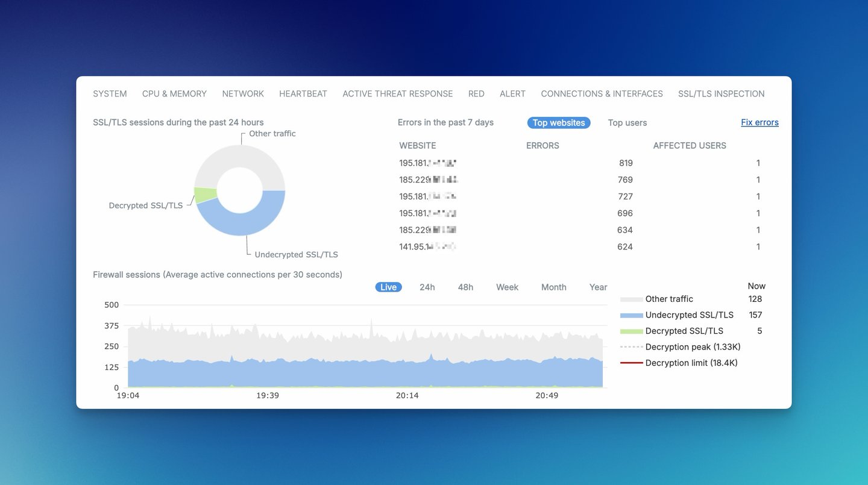Select the Live time range
Image resolution: width=868 pixels, height=485 pixels.
click(389, 287)
